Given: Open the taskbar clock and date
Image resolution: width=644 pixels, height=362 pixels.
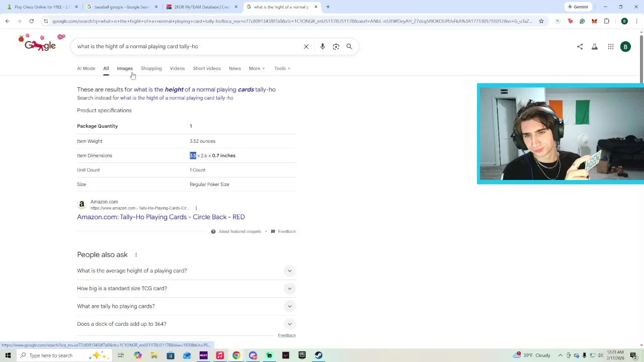Looking at the screenshot, I should (x=615, y=355).
